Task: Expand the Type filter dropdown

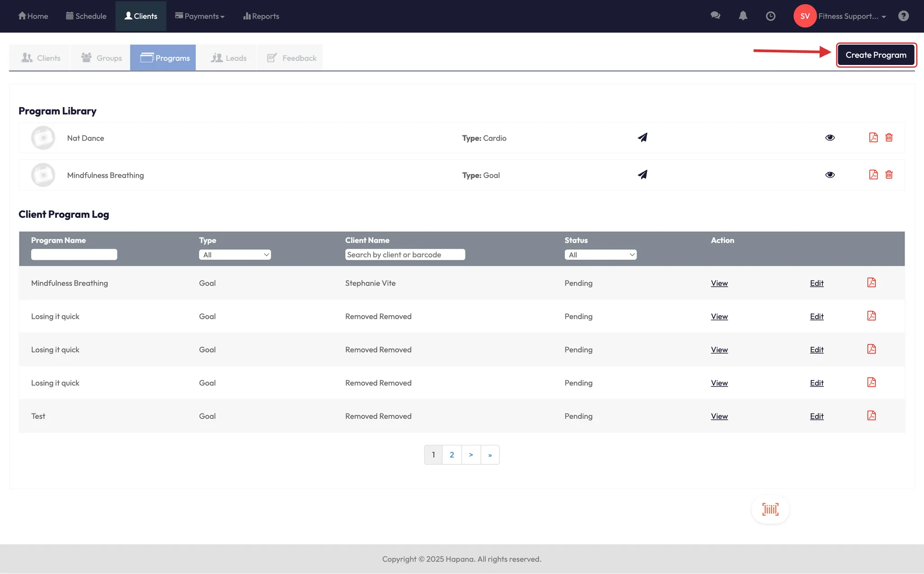Action: pyautogui.click(x=235, y=255)
